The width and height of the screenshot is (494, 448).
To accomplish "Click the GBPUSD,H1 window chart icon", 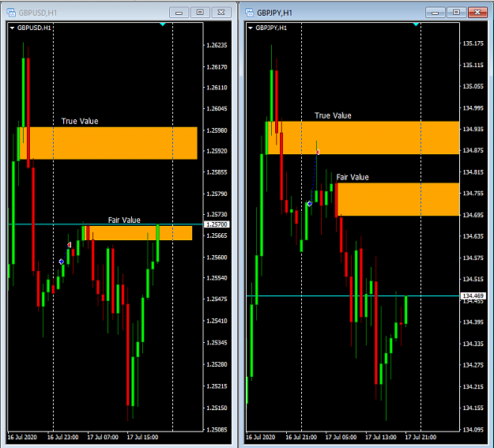I will click(11, 13).
